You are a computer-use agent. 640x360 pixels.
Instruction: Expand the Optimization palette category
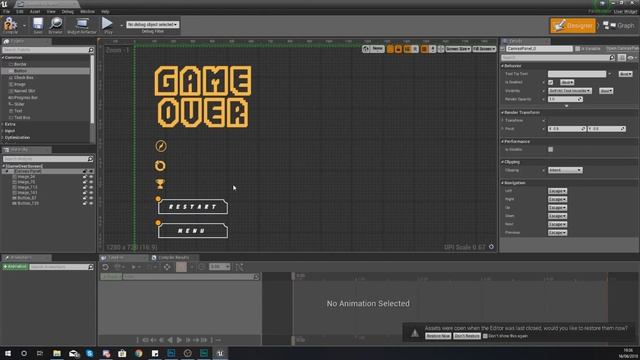(3, 138)
